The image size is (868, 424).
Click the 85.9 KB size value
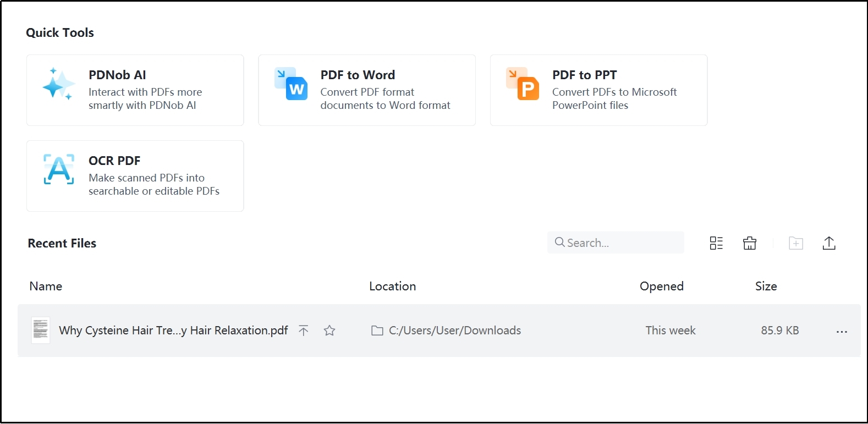click(780, 331)
